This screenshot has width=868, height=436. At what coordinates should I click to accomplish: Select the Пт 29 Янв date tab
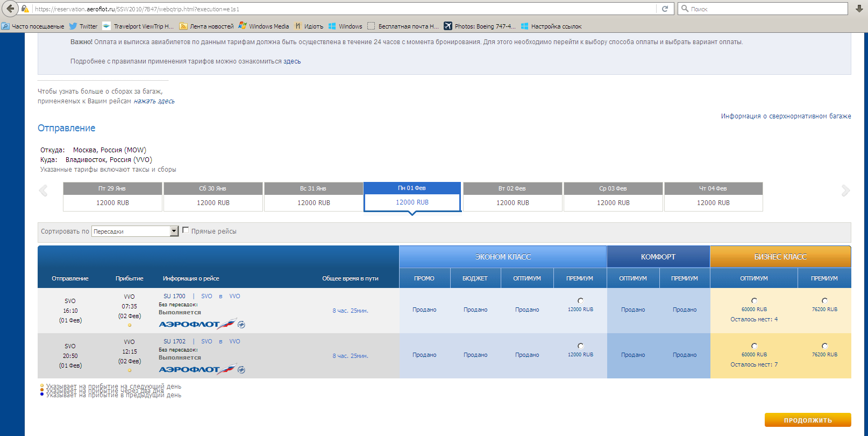pos(112,196)
